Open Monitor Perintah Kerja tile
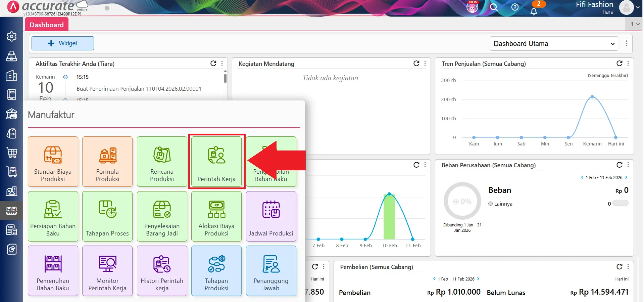Screen dimensions: 644x302 107,271
